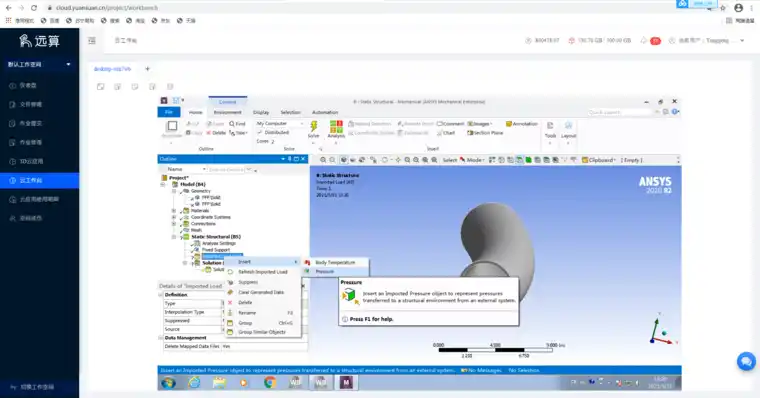Select Insert in the context menu
This screenshot has height=398, width=760.
tap(262, 262)
